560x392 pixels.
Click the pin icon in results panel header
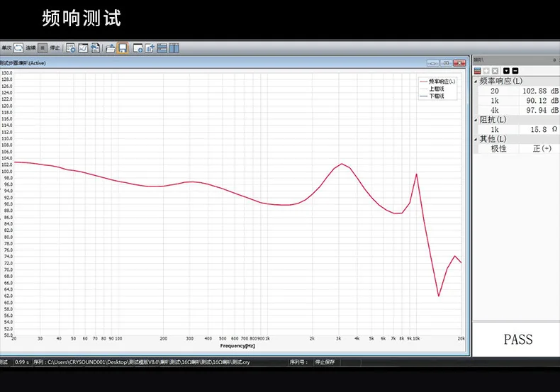(554, 60)
